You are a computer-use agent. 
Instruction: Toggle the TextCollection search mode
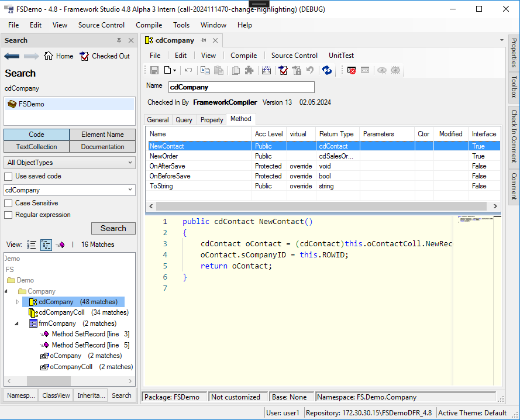point(36,147)
